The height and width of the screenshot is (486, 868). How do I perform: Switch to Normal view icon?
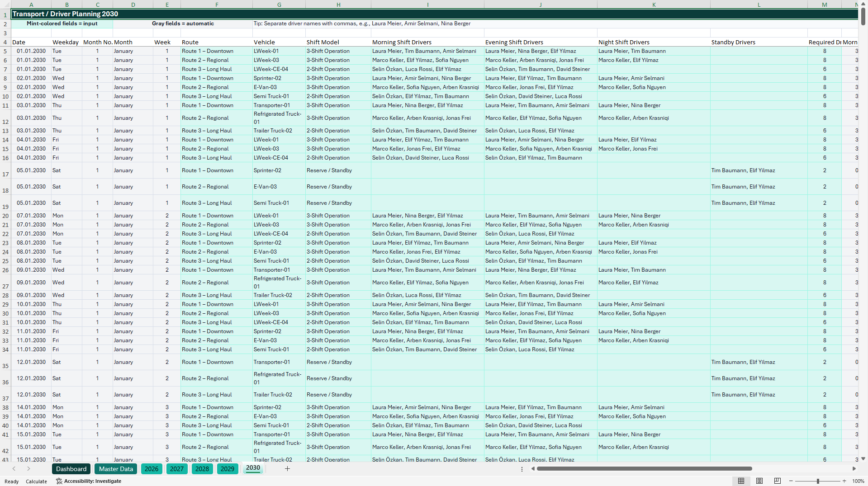point(741,481)
